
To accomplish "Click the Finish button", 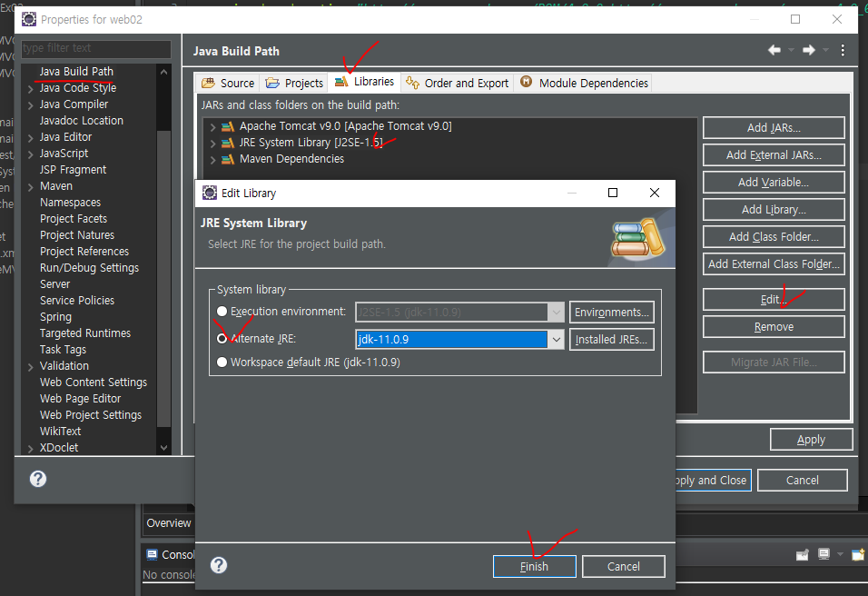I will [x=534, y=566].
